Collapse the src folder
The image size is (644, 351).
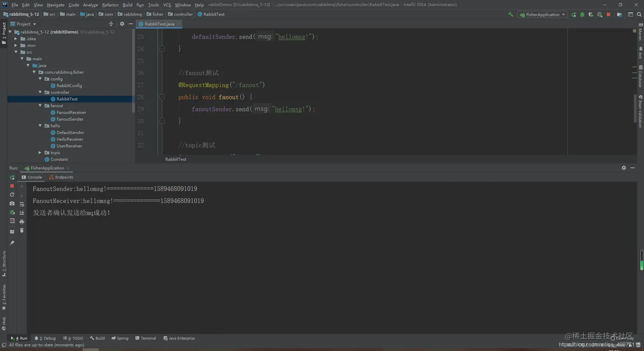(x=16, y=52)
